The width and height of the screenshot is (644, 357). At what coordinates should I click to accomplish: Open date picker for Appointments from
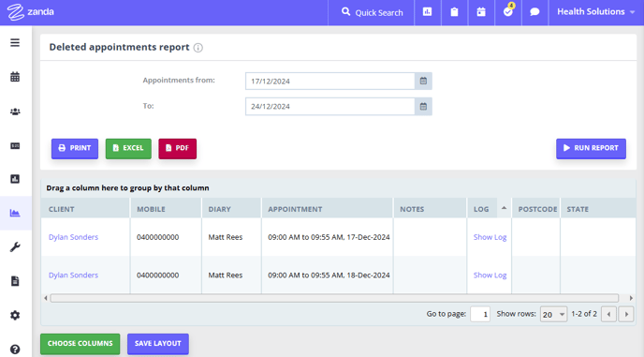point(423,81)
